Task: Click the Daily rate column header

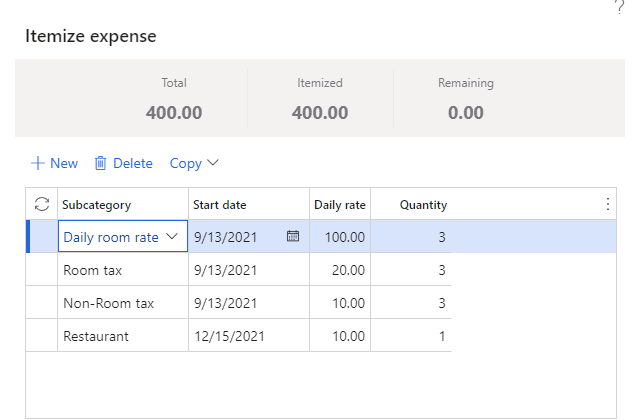Action: pyautogui.click(x=340, y=205)
